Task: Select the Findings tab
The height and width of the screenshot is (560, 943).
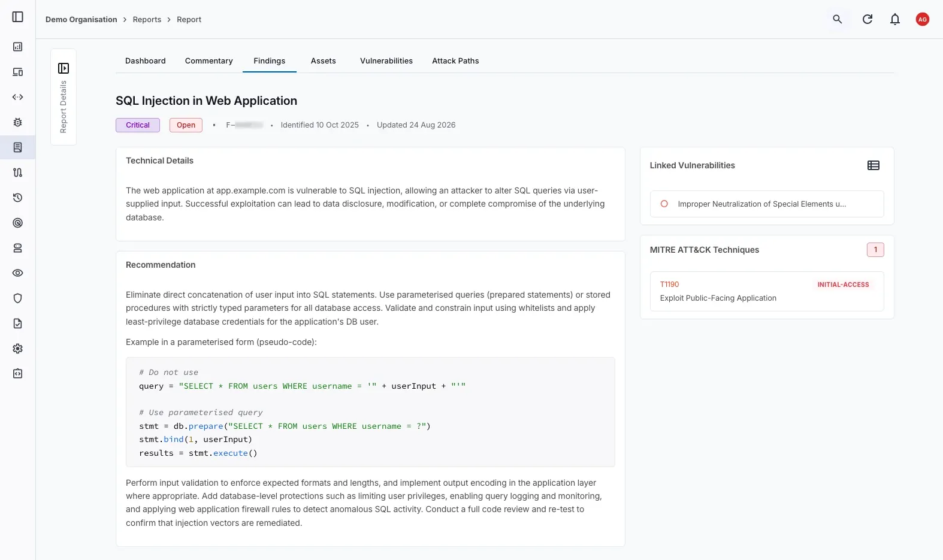Action: click(270, 61)
